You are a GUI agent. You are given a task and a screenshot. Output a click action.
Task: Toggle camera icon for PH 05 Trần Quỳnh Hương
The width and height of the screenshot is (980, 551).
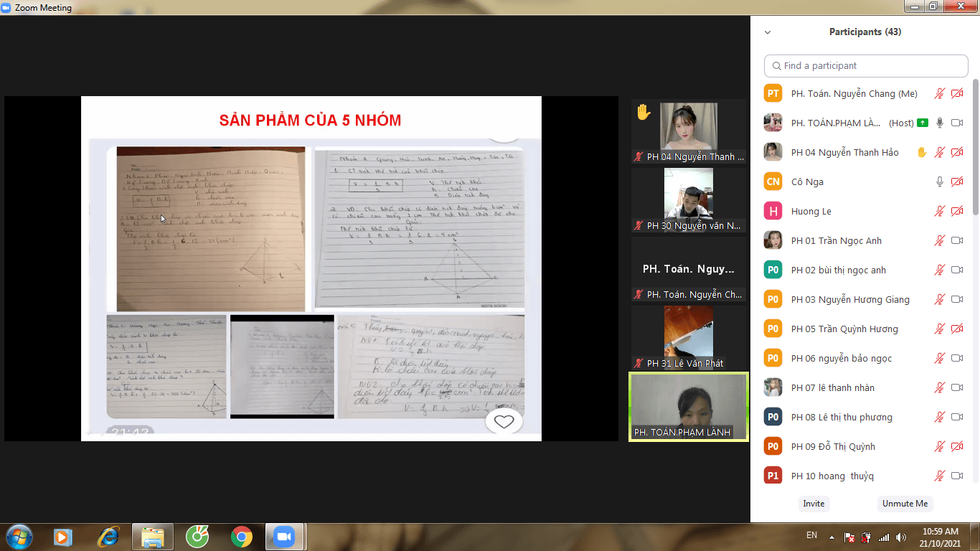pos(956,329)
